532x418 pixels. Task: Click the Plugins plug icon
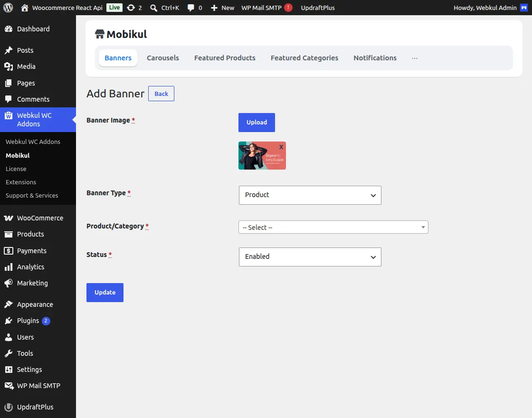pos(9,321)
